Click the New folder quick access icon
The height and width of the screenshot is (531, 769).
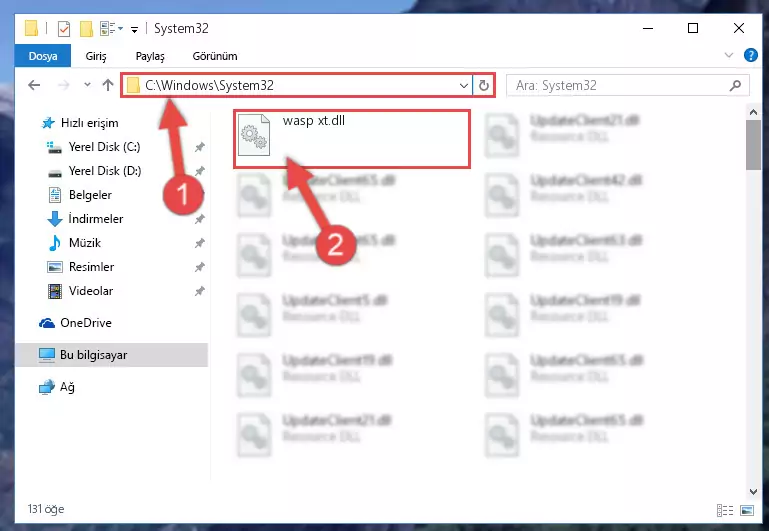86,29
